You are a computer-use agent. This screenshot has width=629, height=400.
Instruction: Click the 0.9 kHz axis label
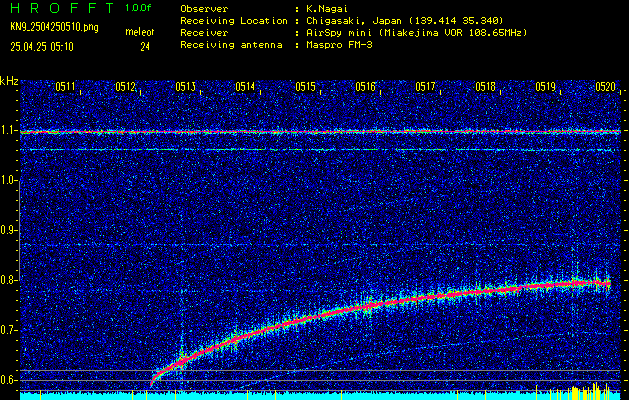9,231
